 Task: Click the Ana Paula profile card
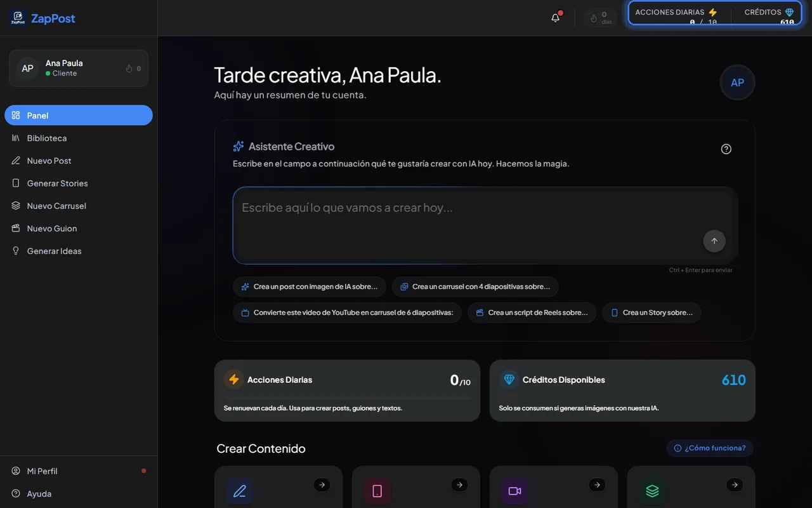(79, 68)
